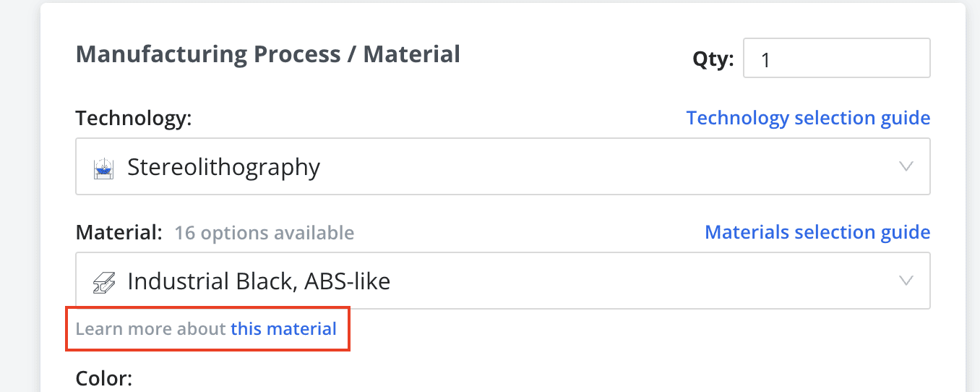Open the Industrial Black, ABS-like material selector
This screenshot has height=392, width=980.
502,281
